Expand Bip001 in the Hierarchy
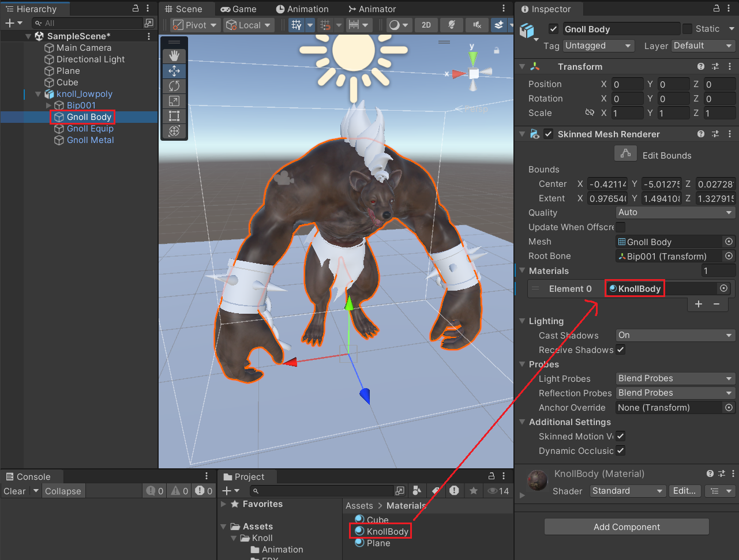 48,106
